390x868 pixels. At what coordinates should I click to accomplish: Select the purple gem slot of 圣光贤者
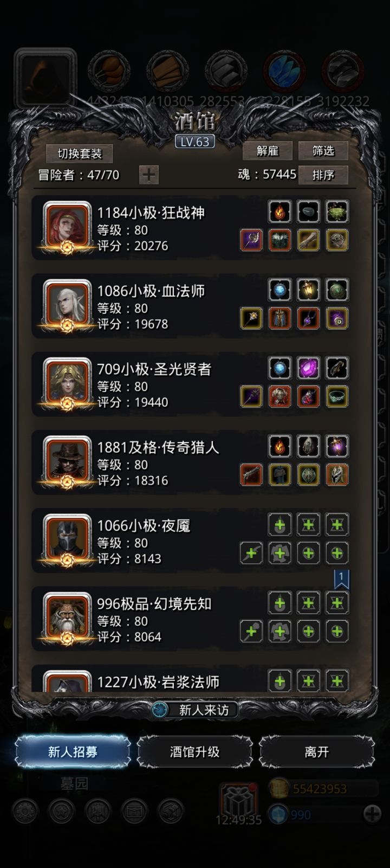(308, 368)
